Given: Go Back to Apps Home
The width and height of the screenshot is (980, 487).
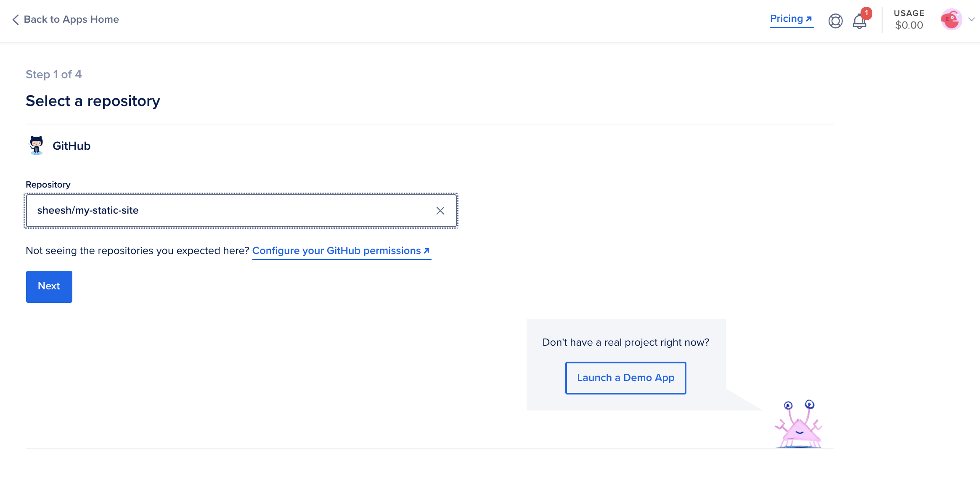Looking at the screenshot, I should coord(71,19).
